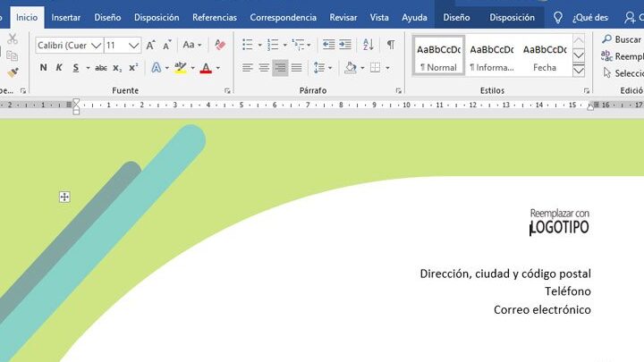
Task: Toggle italic formatting with K
Action: (59, 68)
